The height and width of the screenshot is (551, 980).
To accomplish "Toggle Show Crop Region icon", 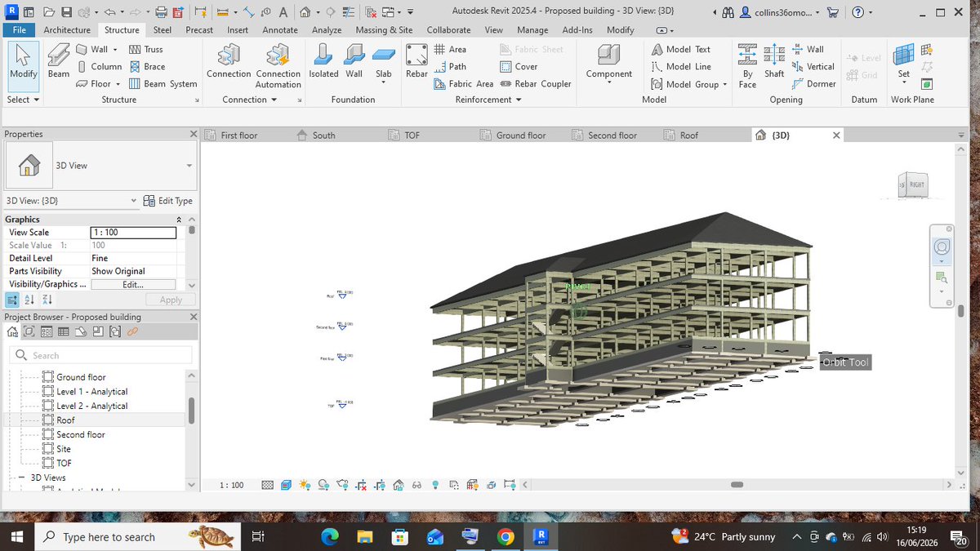I will point(380,485).
